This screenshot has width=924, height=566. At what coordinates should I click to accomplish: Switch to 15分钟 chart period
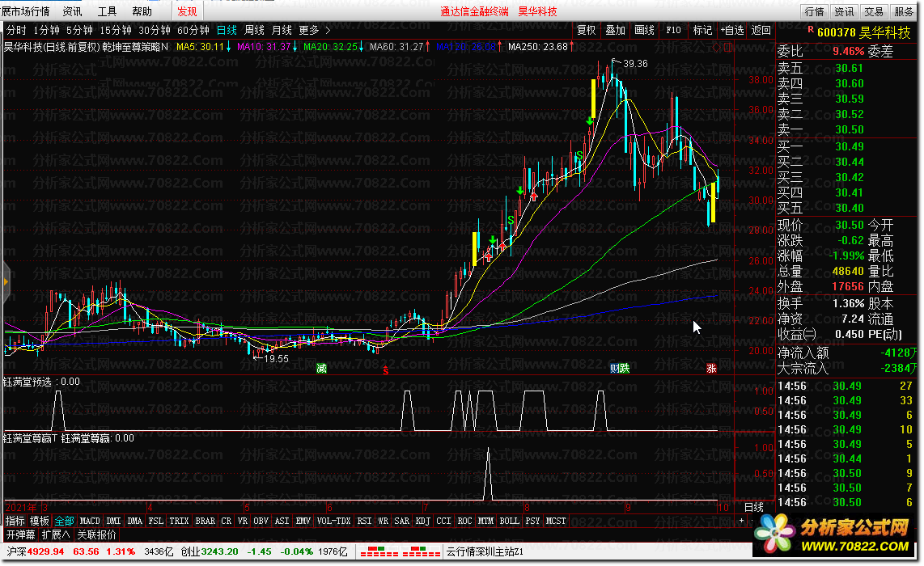(x=116, y=30)
